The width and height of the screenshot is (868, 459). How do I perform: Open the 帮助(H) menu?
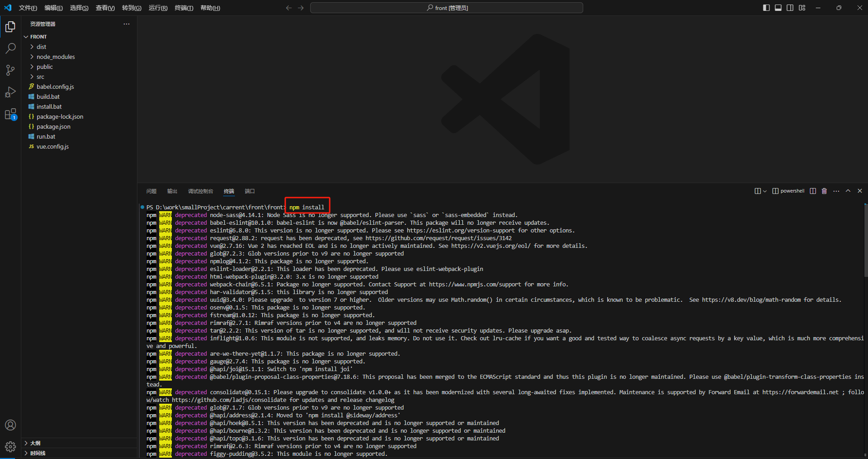(210, 8)
